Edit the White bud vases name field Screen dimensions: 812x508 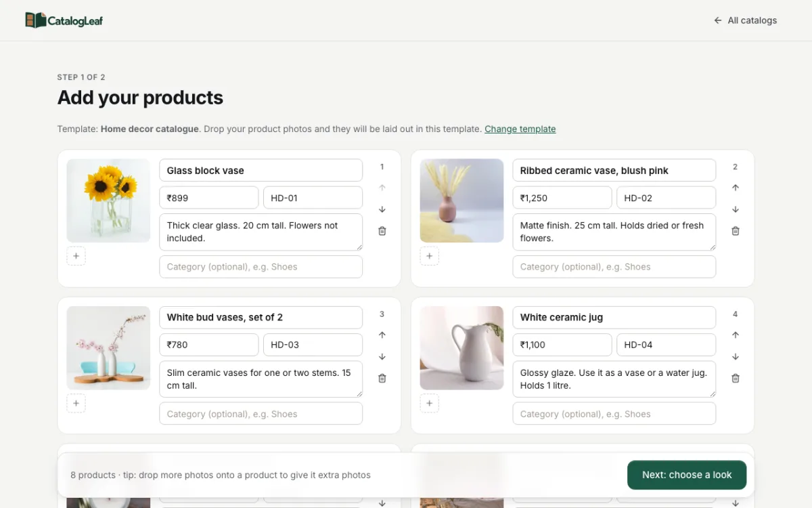261,318
